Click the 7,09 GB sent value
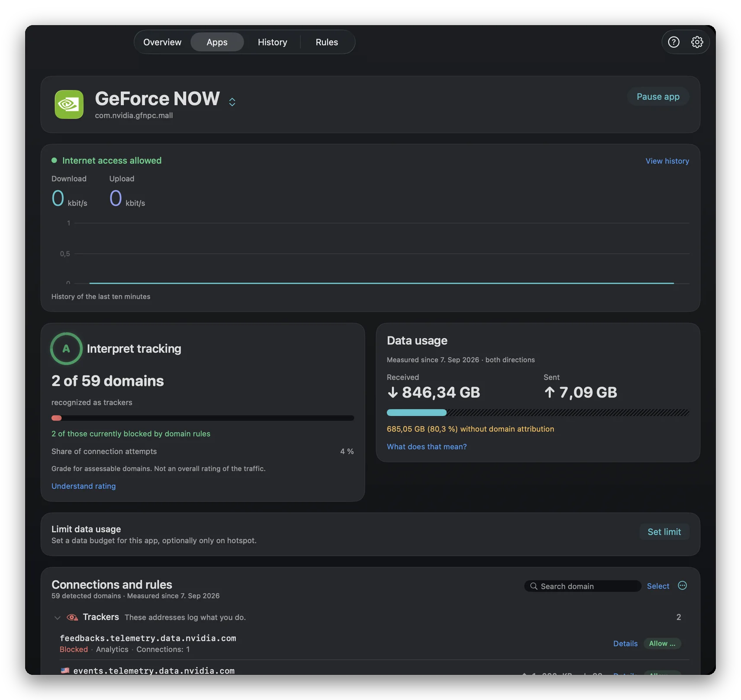This screenshot has width=741, height=700. coord(588,392)
